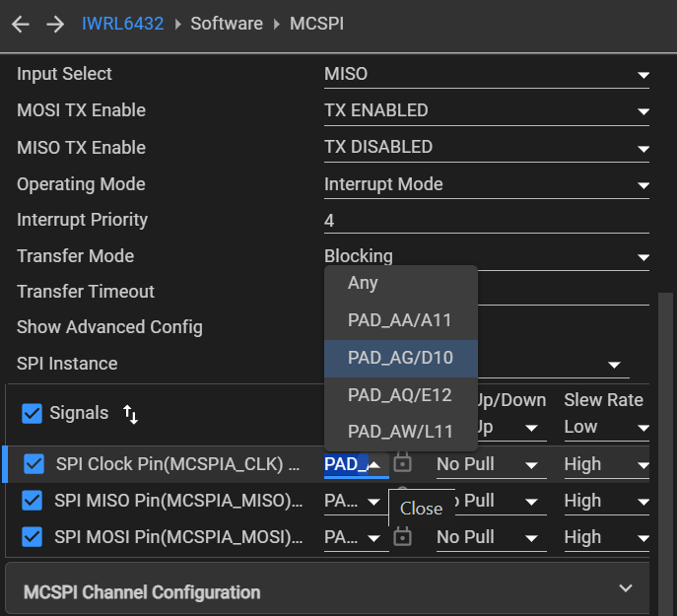Viewport: 677px width, 616px height.
Task: Open the SPI MISO Pin slew rate High dropdown
Action: (607, 502)
